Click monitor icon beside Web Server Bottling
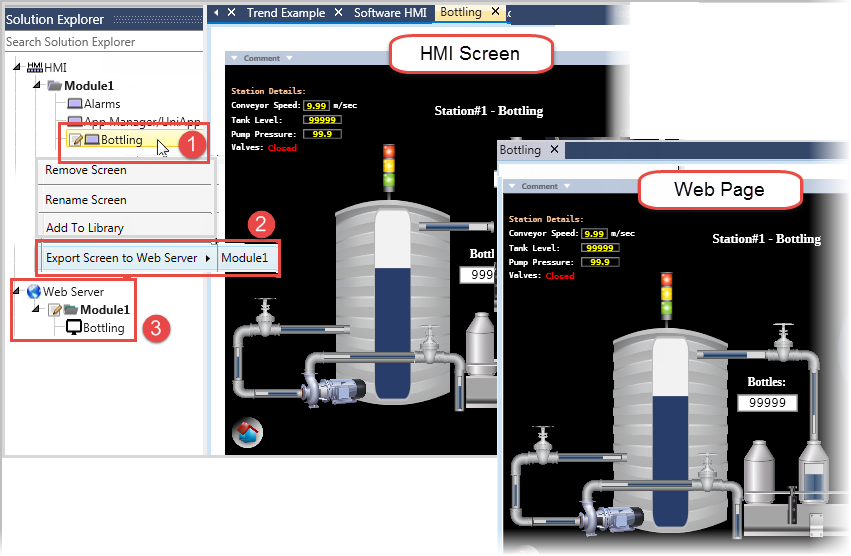This screenshot has height=556, width=851. tap(74, 327)
